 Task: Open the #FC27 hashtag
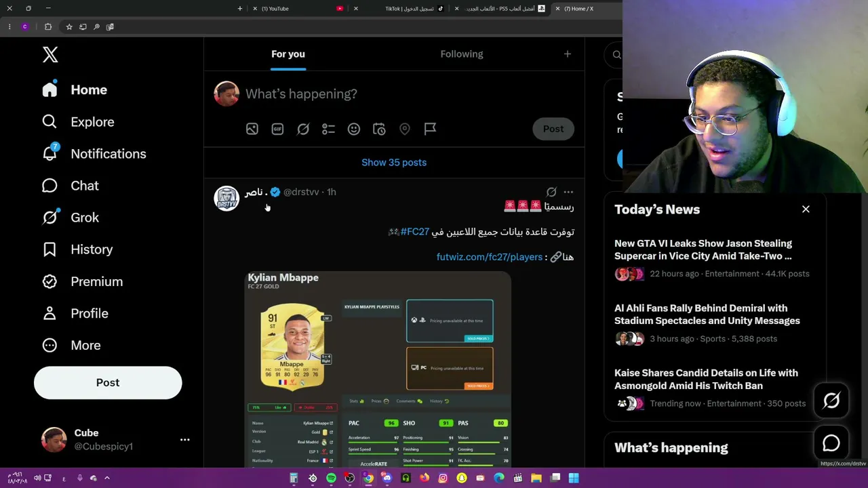(x=415, y=232)
